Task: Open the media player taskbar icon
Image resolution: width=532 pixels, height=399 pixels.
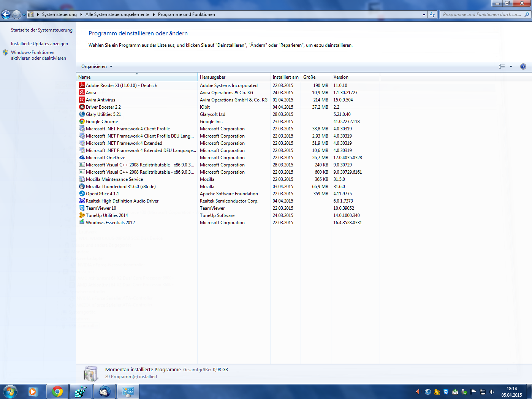Action: click(x=33, y=391)
